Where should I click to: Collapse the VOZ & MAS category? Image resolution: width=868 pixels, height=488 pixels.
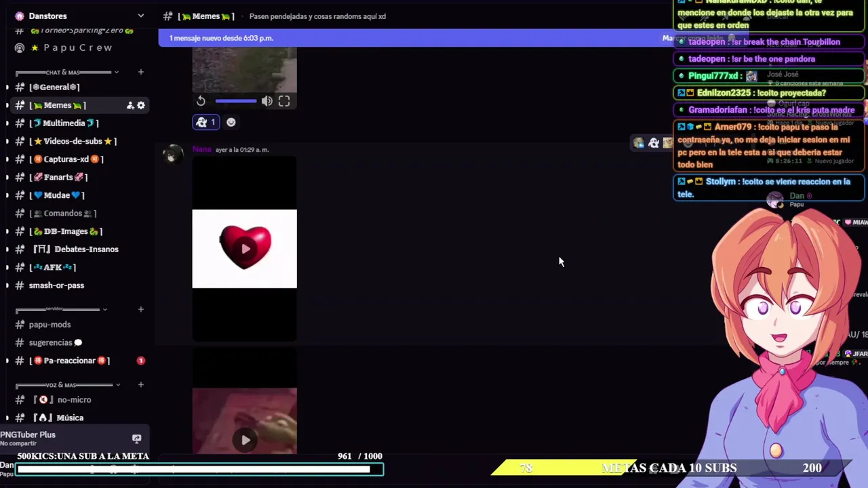click(118, 384)
